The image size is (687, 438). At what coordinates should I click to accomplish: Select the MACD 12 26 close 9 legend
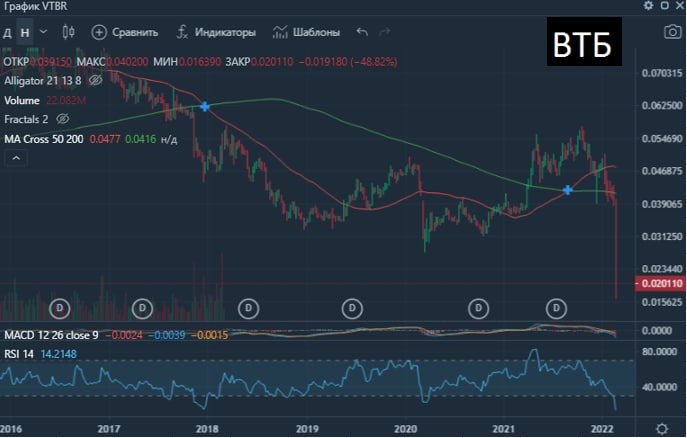tap(51, 336)
